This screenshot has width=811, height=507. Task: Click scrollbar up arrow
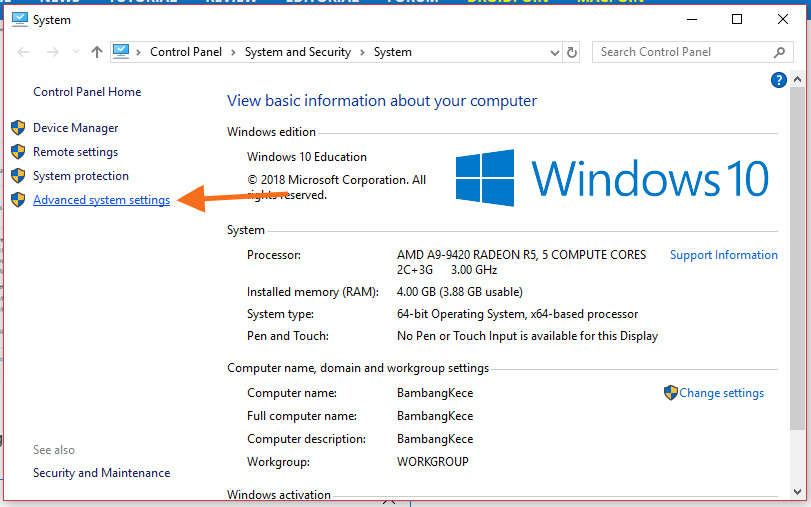click(797, 80)
